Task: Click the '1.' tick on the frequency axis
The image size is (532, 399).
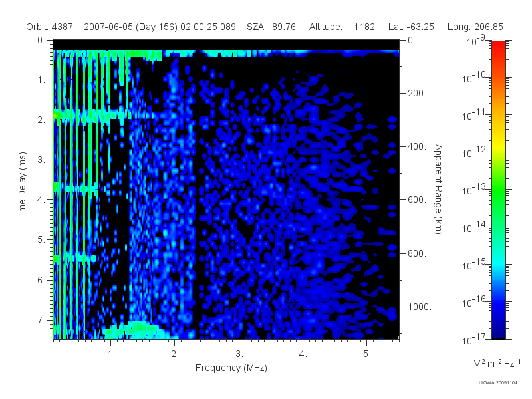Action: pos(111,354)
